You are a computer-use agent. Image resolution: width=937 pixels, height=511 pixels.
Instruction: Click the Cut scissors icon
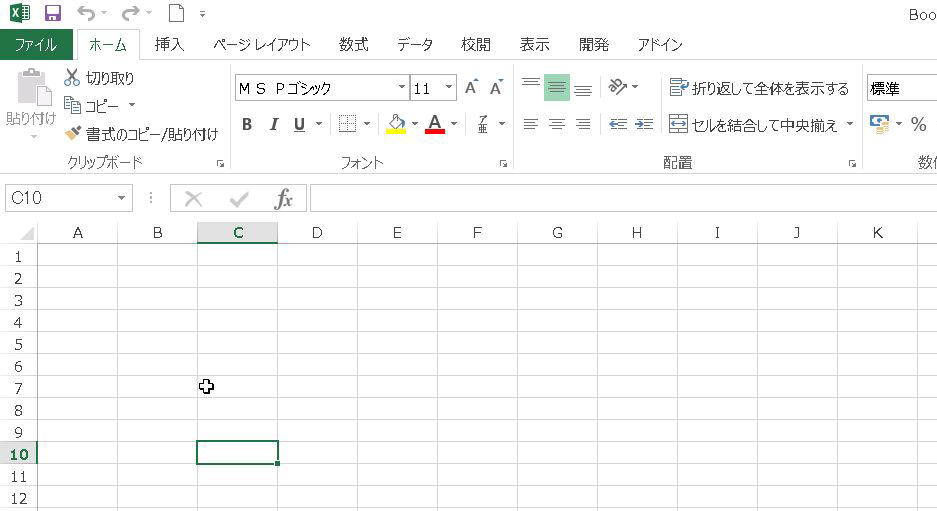pos(72,78)
